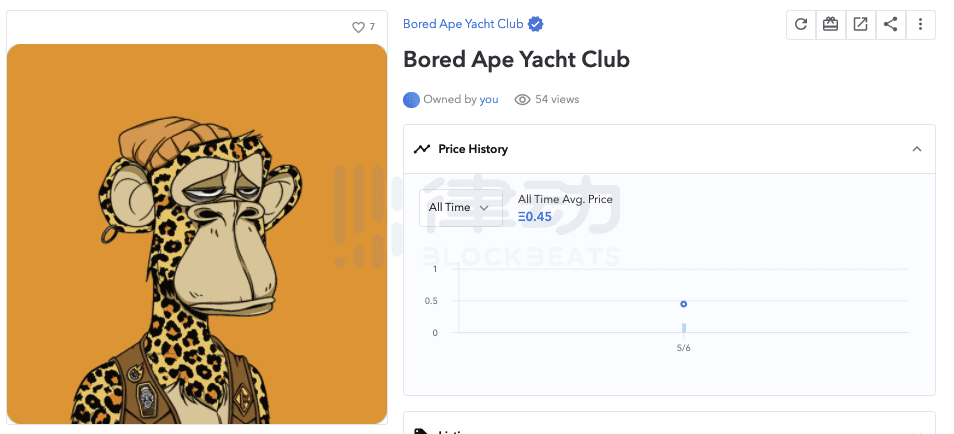
Task: Click the Bored Ape NFT image
Action: [x=197, y=233]
